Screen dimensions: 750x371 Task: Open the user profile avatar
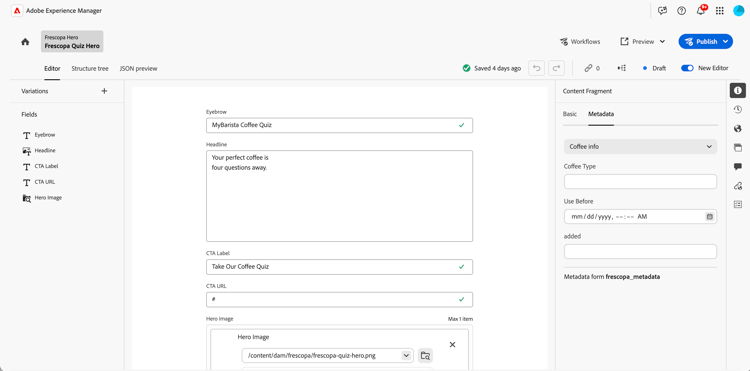click(x=739, y=11)
